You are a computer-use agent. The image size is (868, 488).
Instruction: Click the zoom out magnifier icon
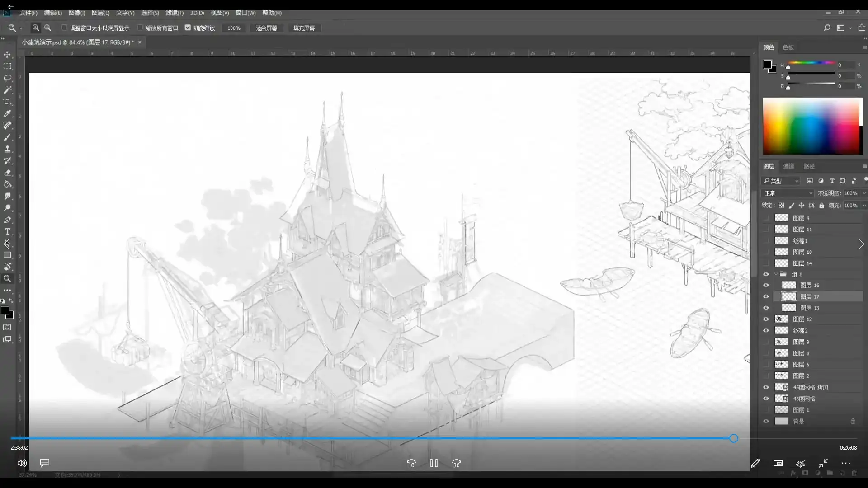point(47,28)
